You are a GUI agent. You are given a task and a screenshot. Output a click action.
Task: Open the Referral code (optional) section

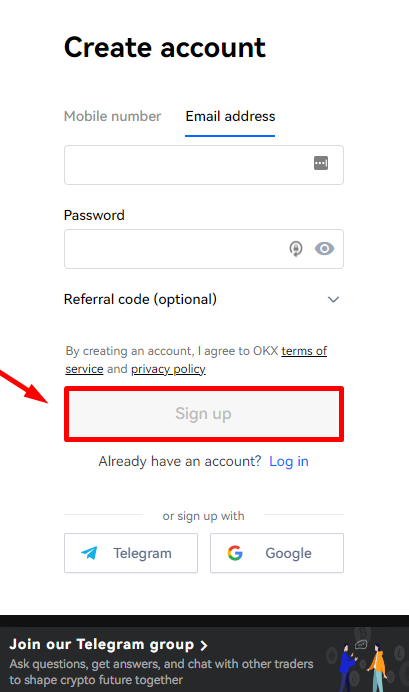pos(203,299)
